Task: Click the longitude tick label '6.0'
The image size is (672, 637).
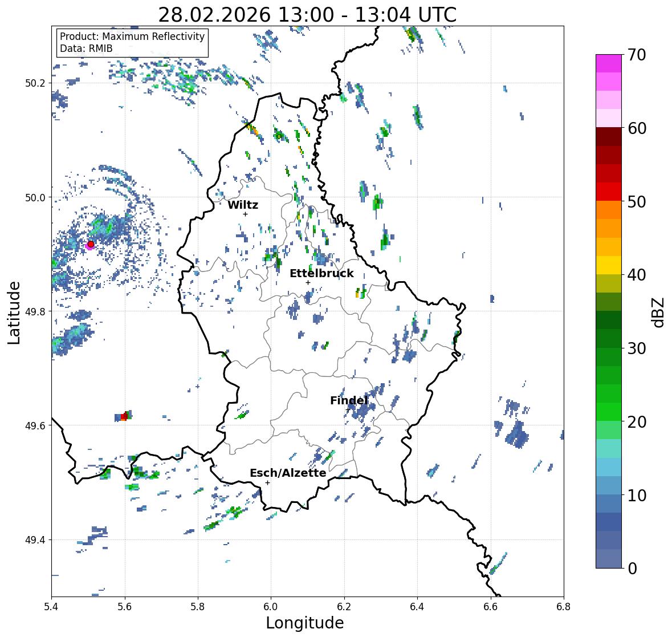Action: 271,607
